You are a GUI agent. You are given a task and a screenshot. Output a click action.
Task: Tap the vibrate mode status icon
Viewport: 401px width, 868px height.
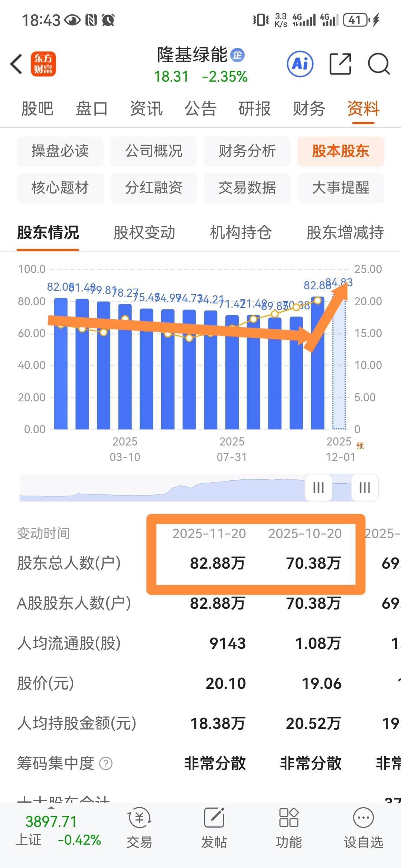click(261, 20)
